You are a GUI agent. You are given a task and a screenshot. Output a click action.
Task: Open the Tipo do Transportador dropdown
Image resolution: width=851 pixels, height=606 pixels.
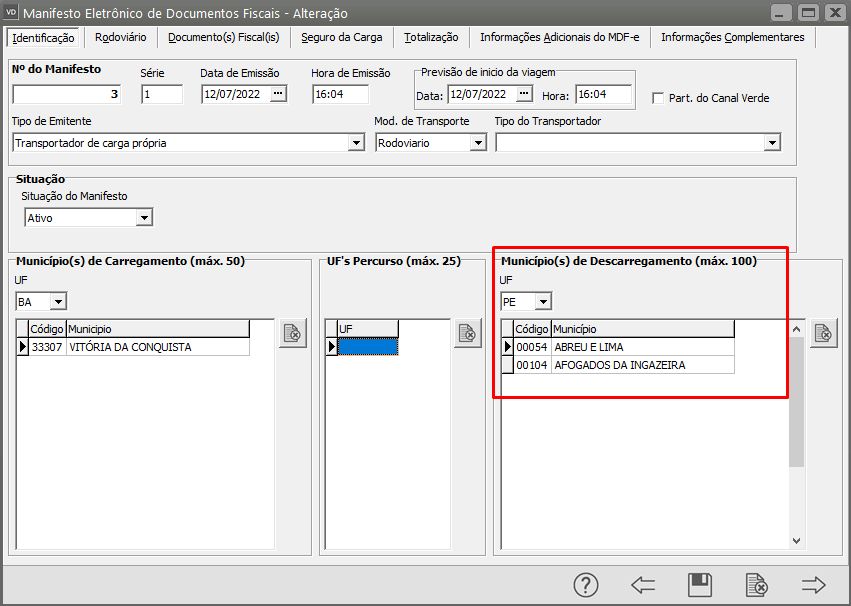click(x=772, y=143)
